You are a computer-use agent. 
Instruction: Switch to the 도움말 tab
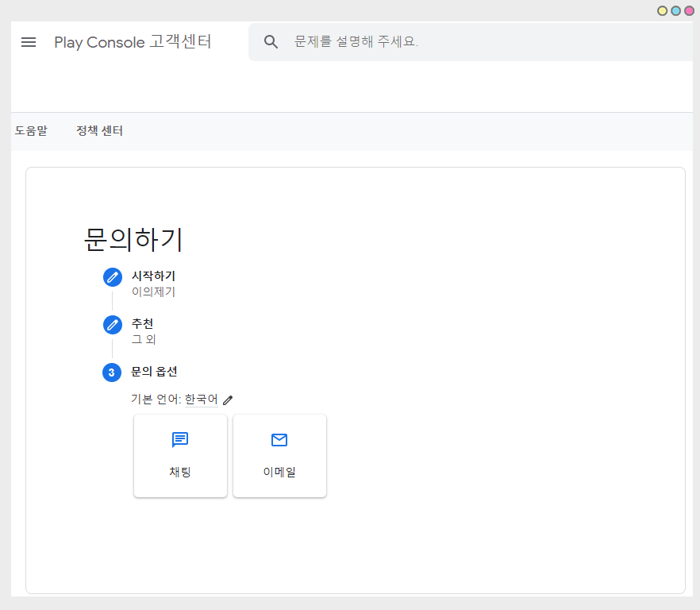[31, 131]
